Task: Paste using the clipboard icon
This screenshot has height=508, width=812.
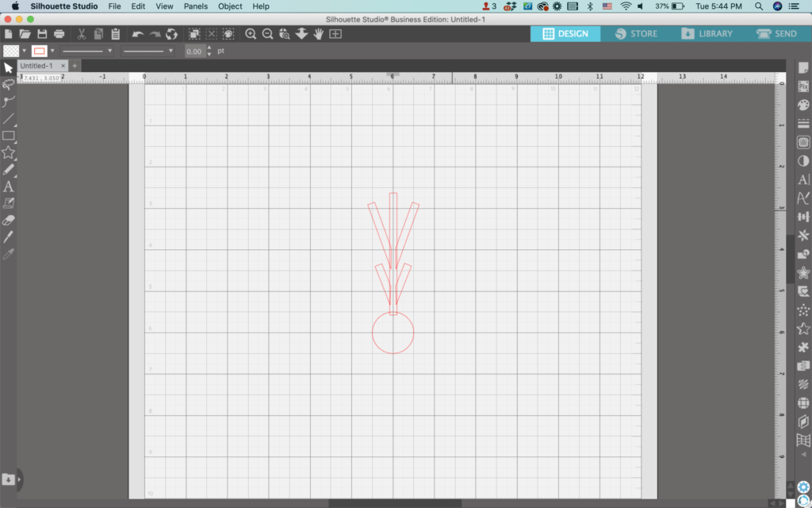Action: click(x=115, y=34)
